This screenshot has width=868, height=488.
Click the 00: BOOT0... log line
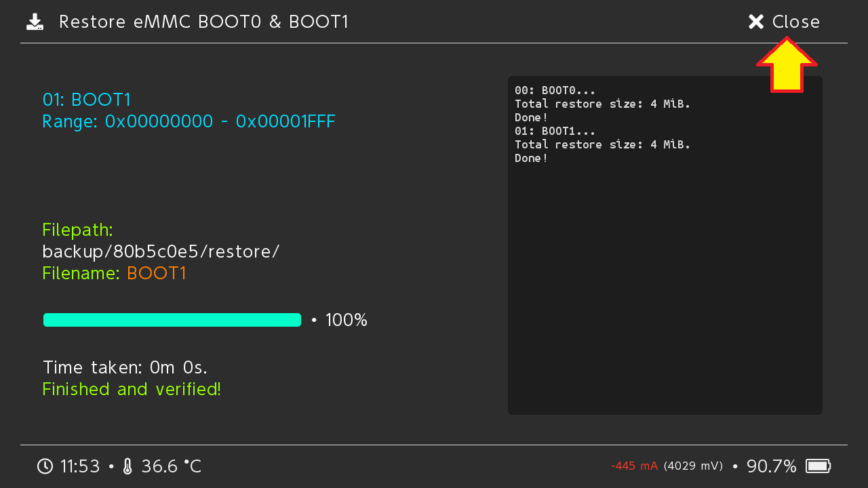point(555,90)
